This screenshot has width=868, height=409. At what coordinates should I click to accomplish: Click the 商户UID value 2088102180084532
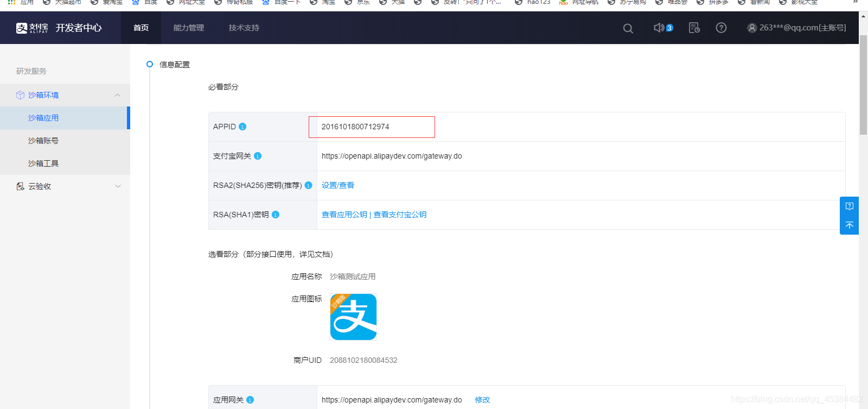[363, 360]
